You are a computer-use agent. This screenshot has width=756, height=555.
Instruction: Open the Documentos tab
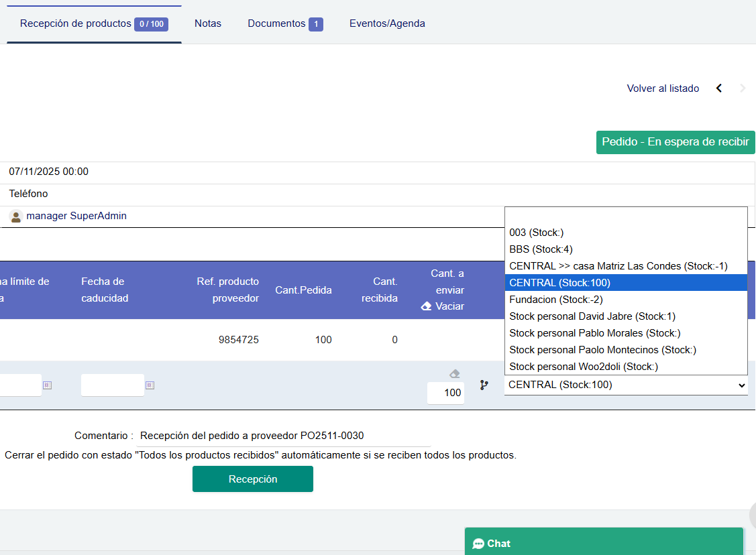pyautogui.click(x=284, y=23)
